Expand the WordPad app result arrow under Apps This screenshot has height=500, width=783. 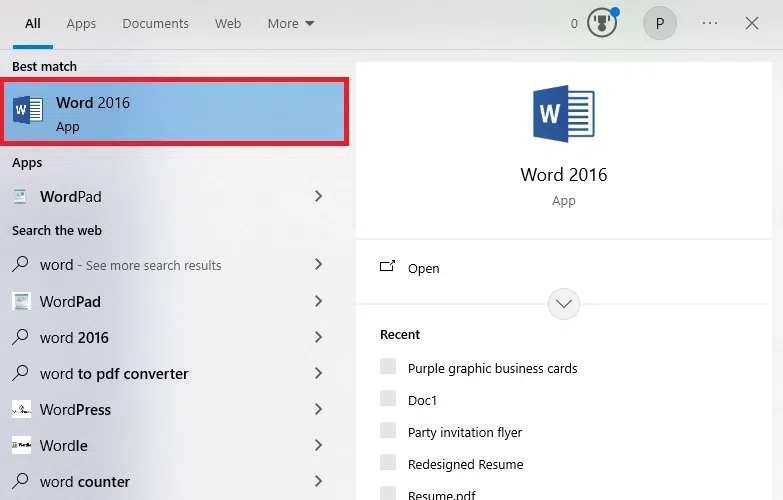pos(319,196)
